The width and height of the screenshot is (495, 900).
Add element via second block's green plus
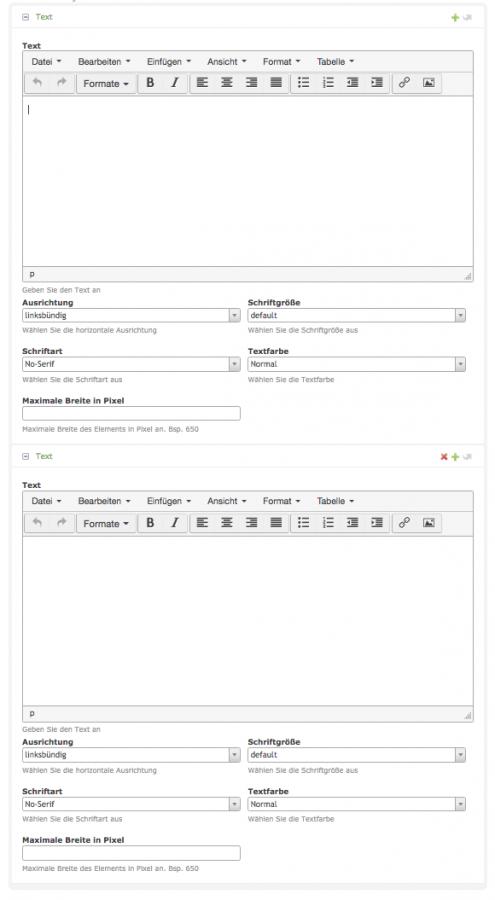click(455, 457)
